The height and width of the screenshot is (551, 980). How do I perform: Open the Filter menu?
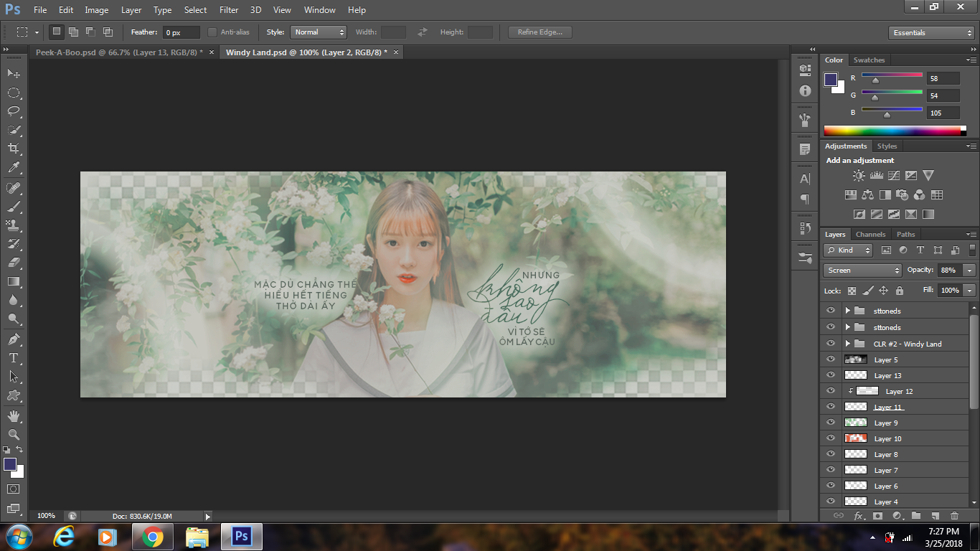[229, 10]
